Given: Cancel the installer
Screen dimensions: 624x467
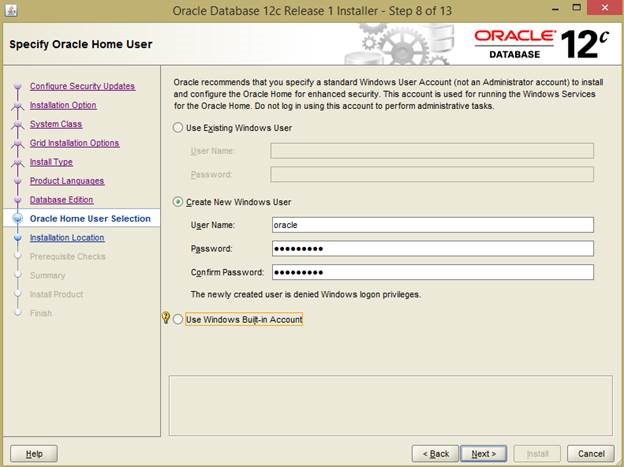Looking at the screenshot, I should click(591, 454).
